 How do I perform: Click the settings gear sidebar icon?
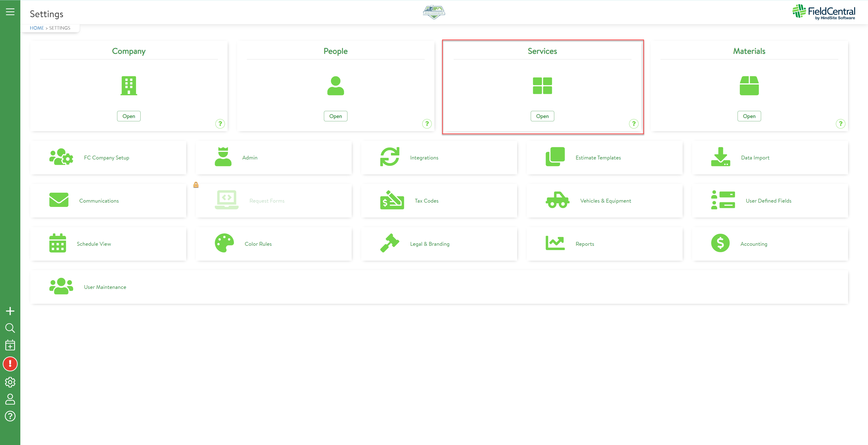10,382
